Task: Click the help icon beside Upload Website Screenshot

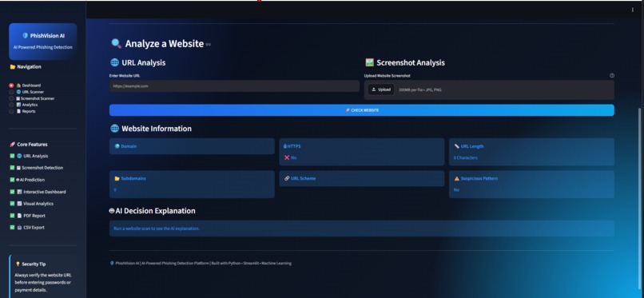Action: [x=611, y=76]
